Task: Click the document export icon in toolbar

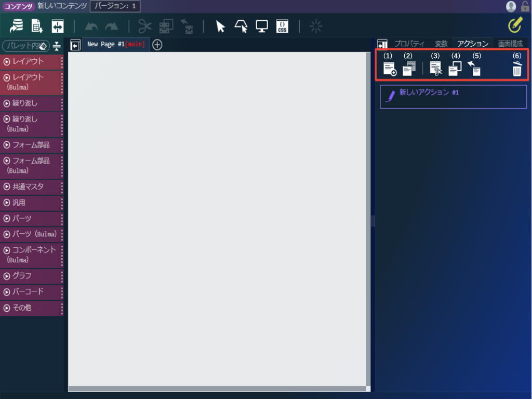Action: click(x=37, y=26)
